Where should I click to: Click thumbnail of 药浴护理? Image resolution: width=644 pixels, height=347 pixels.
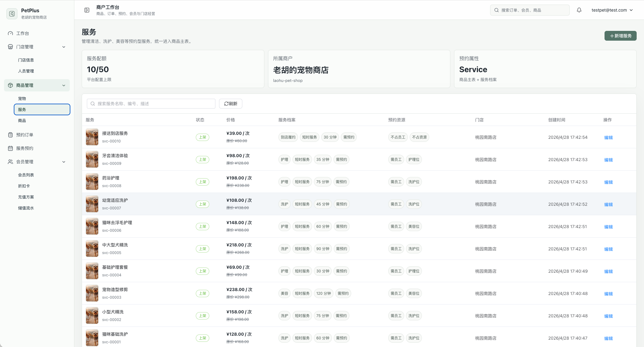[x=92, y=182]
